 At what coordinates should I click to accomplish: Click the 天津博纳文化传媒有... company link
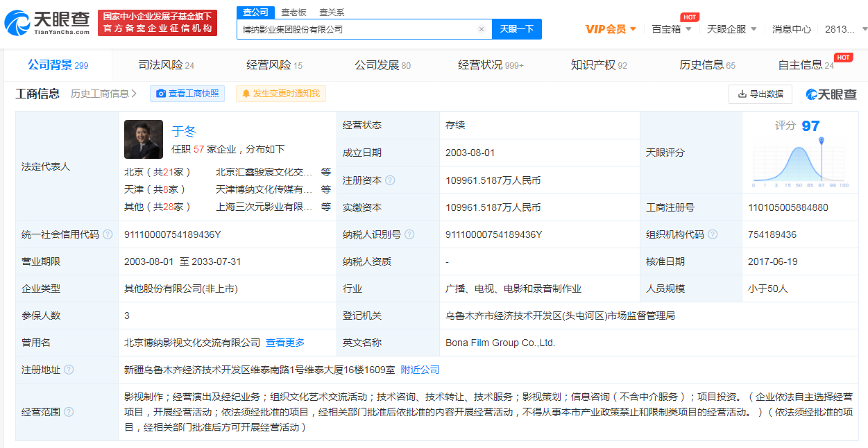[x=264, y=189]
